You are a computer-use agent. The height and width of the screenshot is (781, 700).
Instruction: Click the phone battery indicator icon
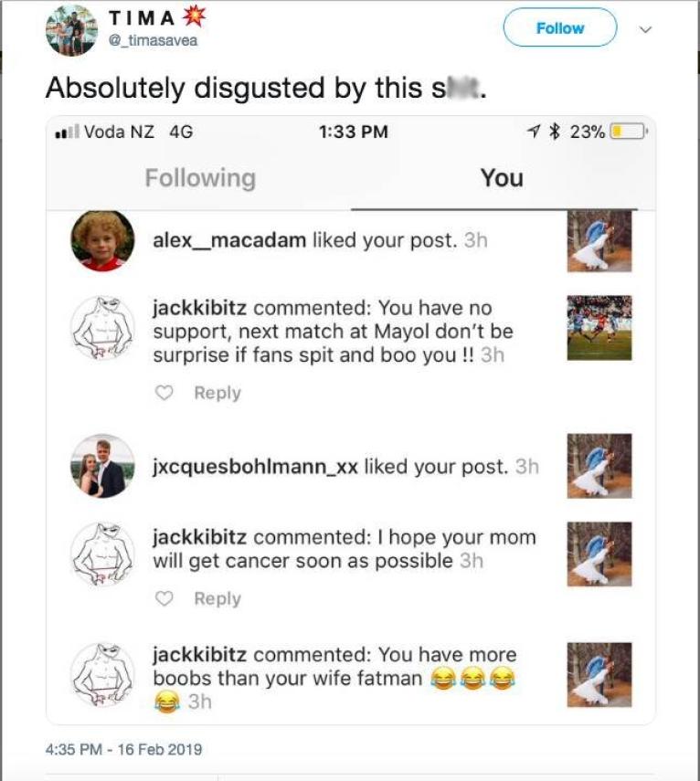click(629, 132)
